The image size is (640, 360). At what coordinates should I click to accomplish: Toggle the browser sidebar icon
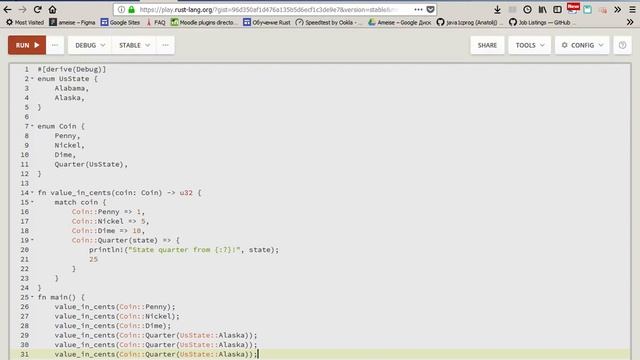(557, 9)
